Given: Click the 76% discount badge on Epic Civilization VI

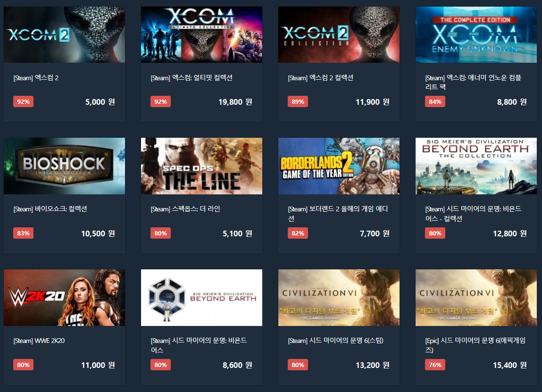Looking at the screenshot, I should 435,365.
